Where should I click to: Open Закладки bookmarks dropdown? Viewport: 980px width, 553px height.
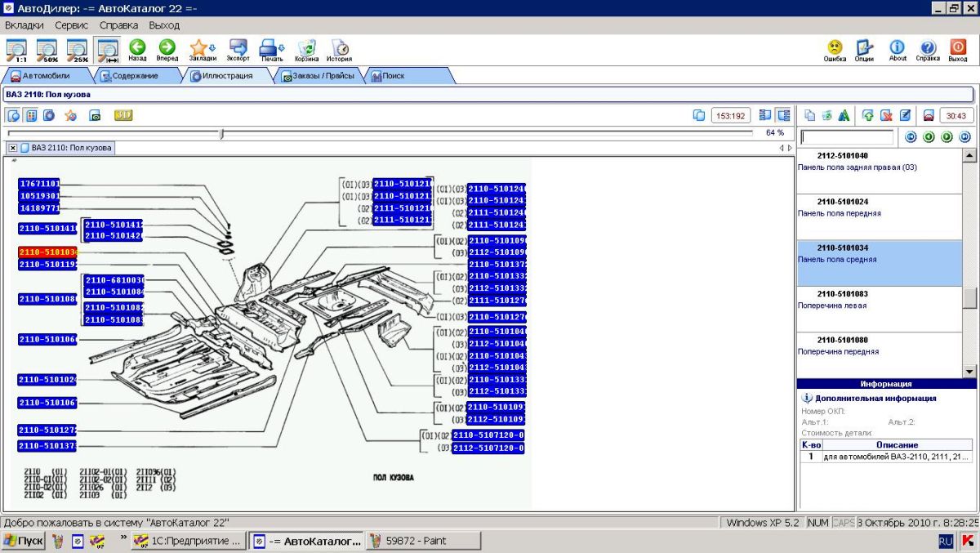tap(202, 50)
